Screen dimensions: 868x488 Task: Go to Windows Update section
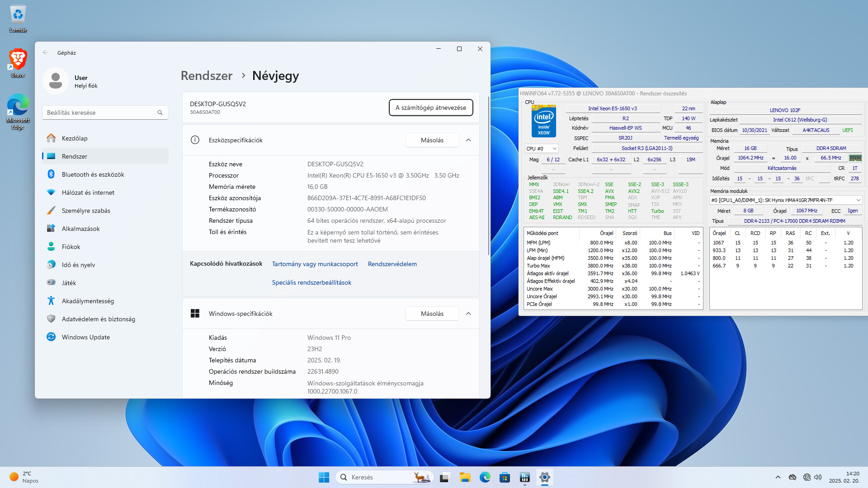85,337
